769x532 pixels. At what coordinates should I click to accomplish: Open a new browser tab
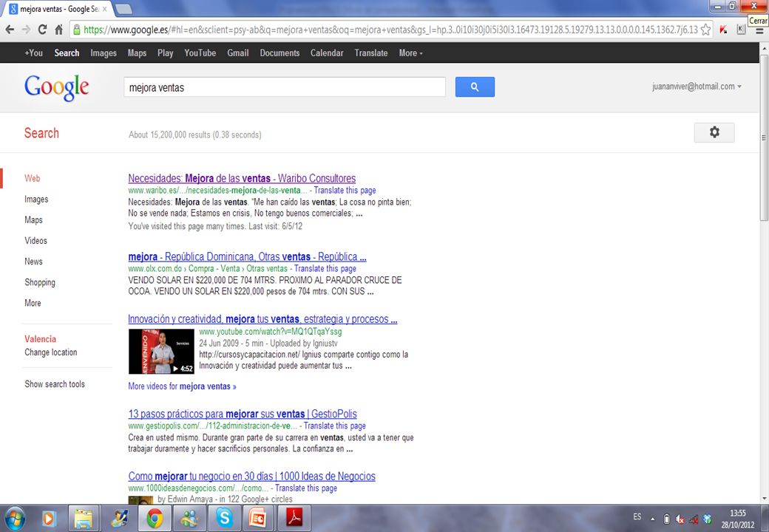[123, 8]
